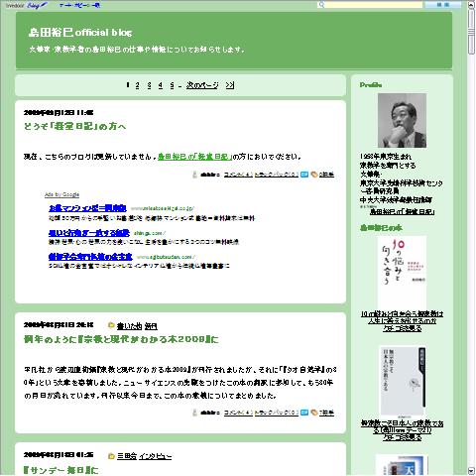476x476 pixels.
Task: Click author icon in first post footer
Action: [x=194, y=175]
